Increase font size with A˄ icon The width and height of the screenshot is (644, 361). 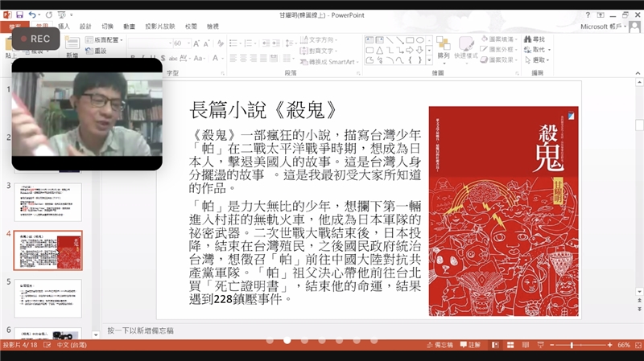click(196, 43)
